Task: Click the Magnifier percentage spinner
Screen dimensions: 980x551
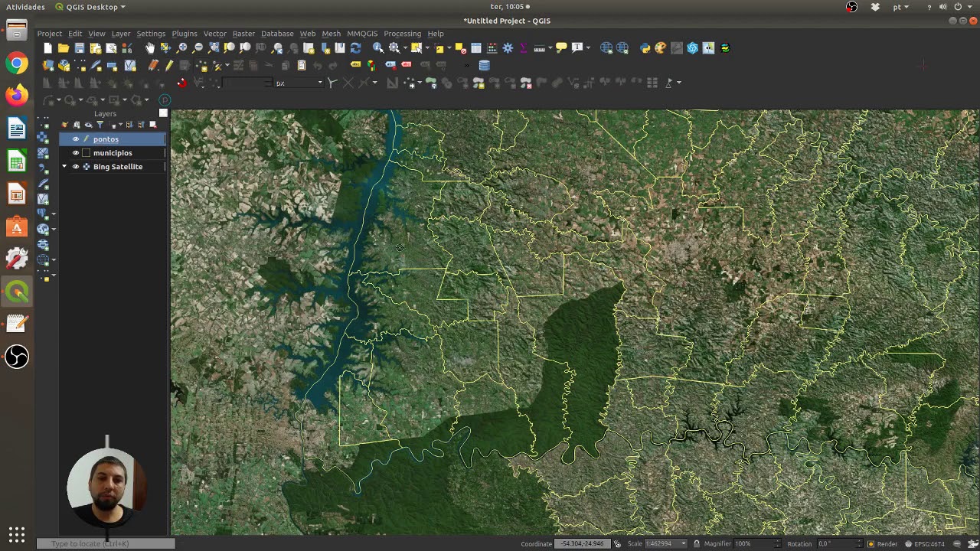Action: (x=758, y=543)
